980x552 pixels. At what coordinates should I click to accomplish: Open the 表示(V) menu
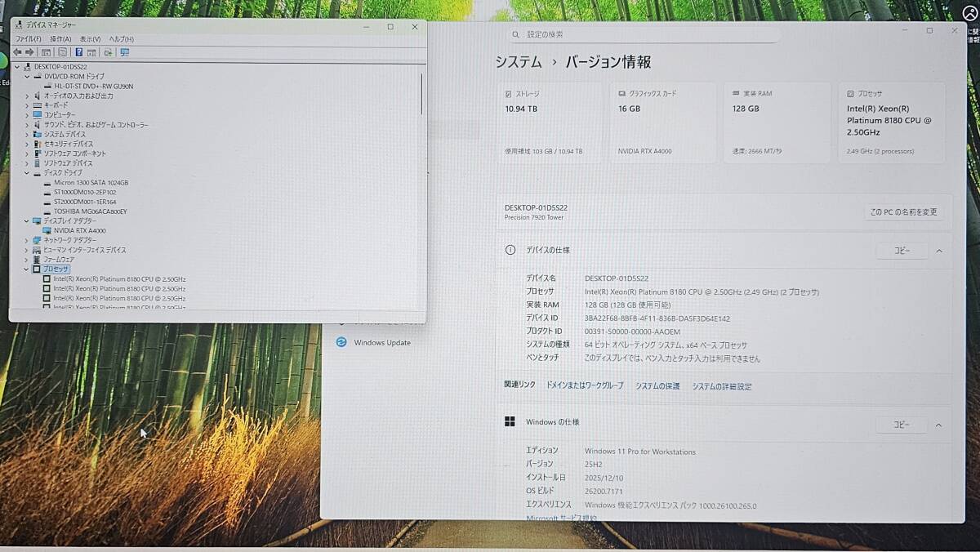pos(90,39)
